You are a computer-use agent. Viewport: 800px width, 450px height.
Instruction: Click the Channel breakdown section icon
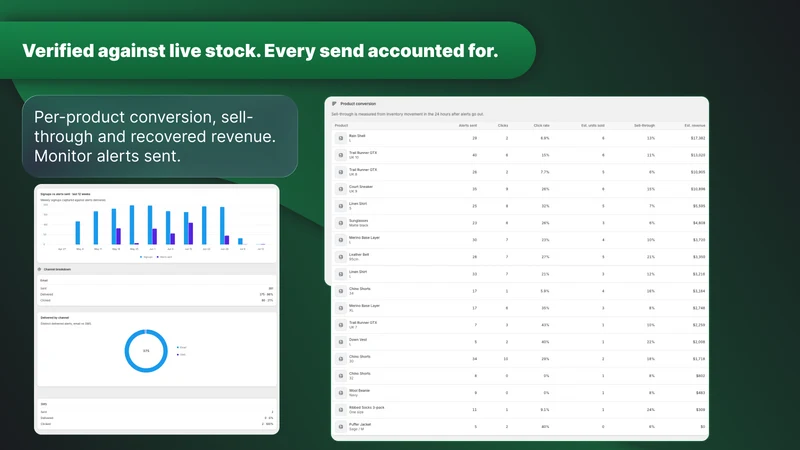(x=39, y=269)
